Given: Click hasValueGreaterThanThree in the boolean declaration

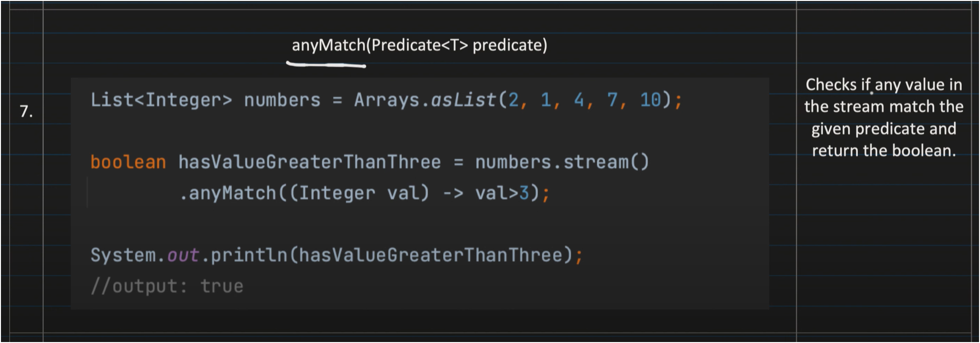Looking at the screenshot, I should [x=309, y=162].
